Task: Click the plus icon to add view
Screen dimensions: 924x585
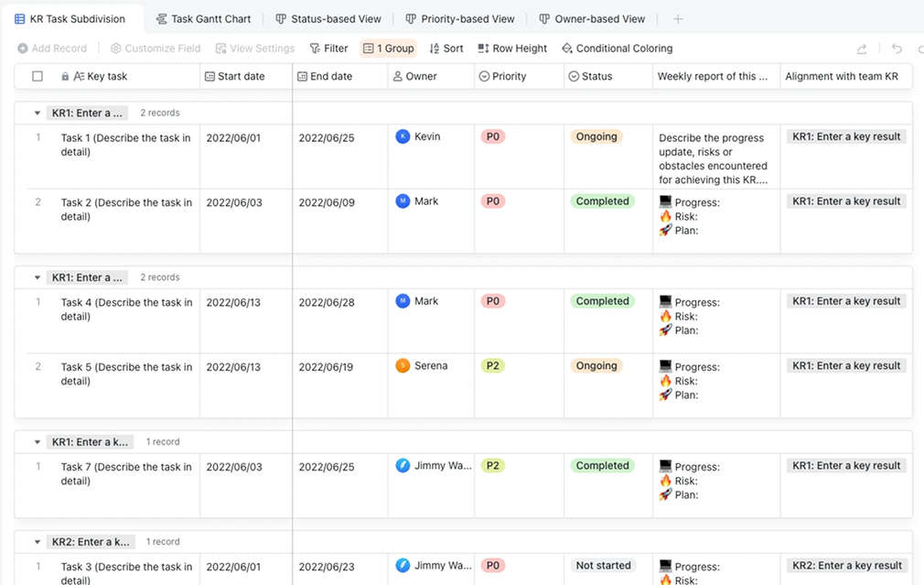Action: point(678,19)
